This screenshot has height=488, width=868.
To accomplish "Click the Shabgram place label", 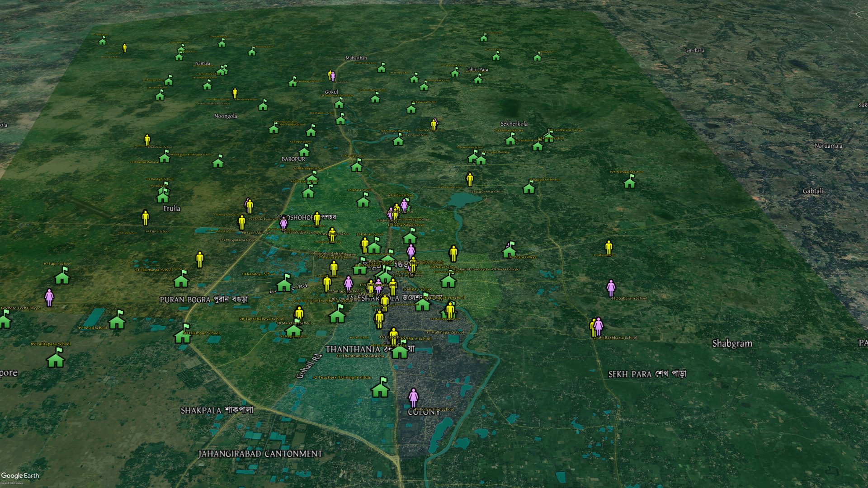I will (732, 343).
